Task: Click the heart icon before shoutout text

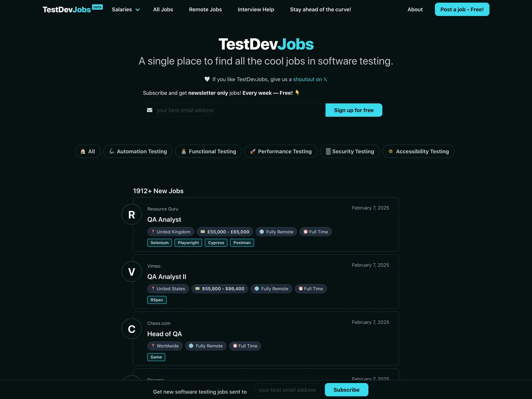Action: pyautogui.click(x=207, y=79)
